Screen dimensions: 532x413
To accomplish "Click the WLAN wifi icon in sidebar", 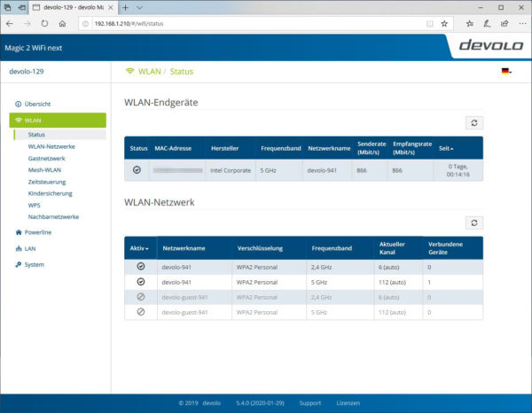I will click(x=19, y=120).
